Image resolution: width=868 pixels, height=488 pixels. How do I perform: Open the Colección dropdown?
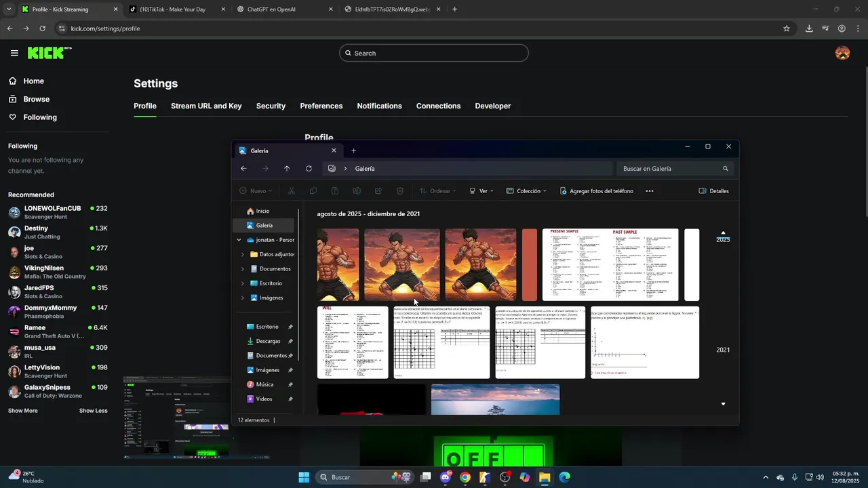point(526,191)
